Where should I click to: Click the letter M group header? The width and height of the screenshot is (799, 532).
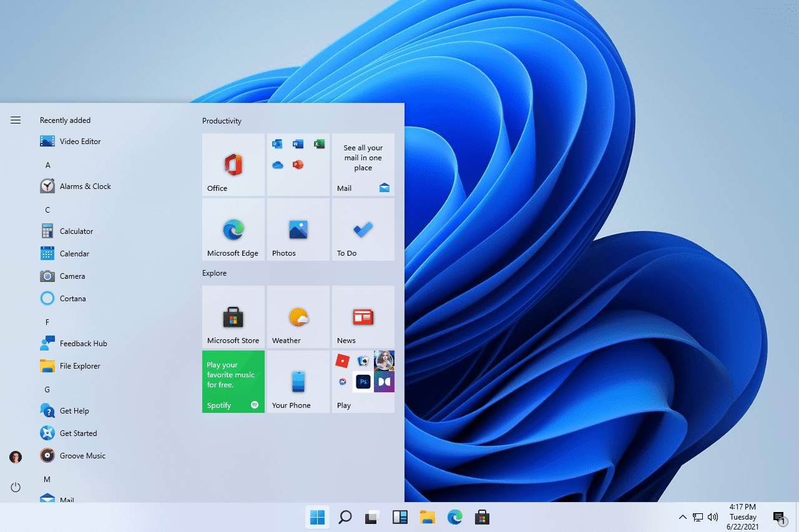[x=47, y=479]
